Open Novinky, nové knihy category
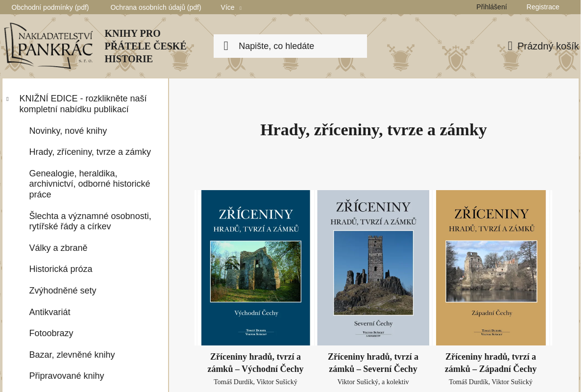 [x=68, y=131]
